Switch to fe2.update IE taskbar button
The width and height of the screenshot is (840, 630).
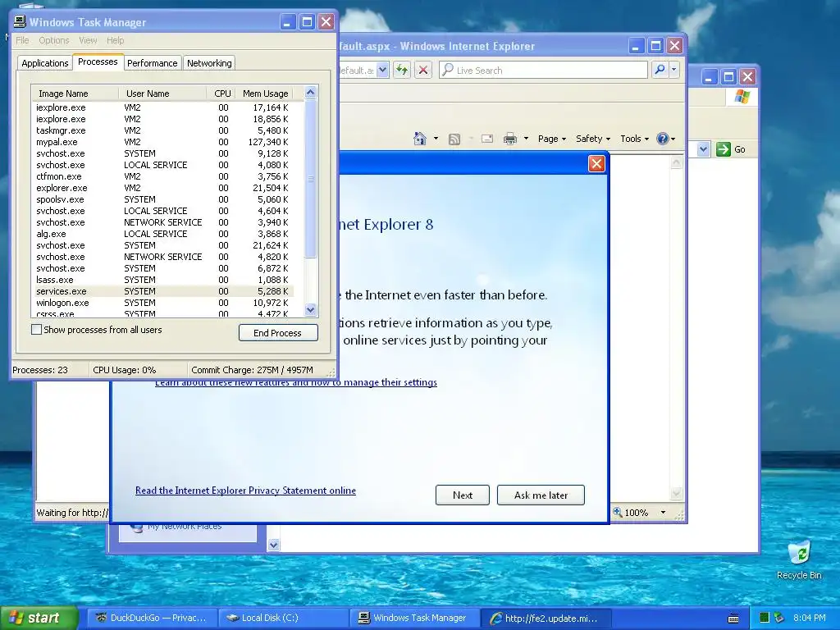[x=546, y=618]
